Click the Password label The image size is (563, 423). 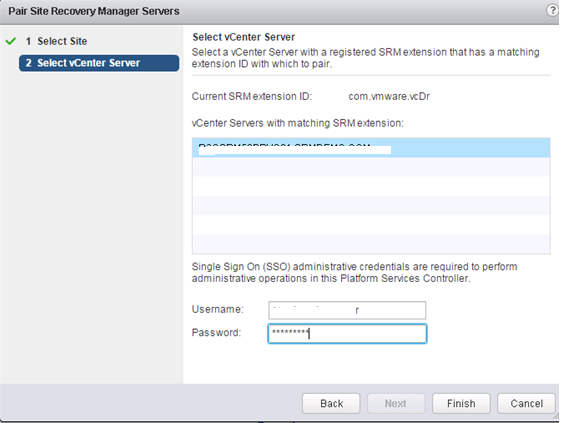216,333
